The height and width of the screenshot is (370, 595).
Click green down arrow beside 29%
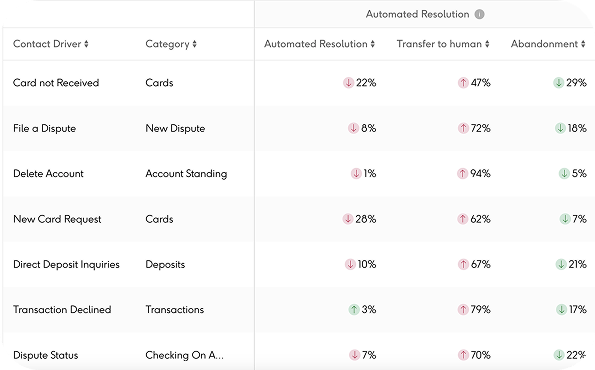click(558, 83)
